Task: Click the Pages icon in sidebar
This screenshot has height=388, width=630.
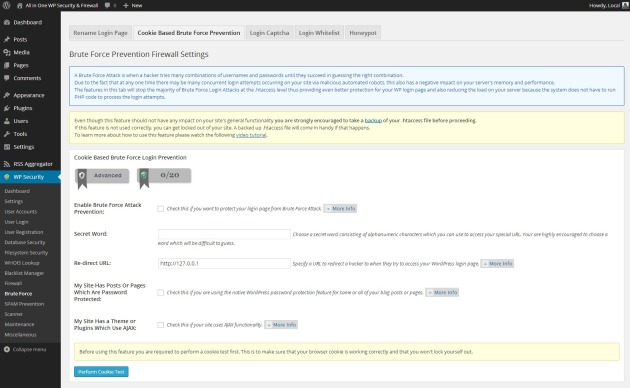Action: pyautogui.click(x=7, y=65)
